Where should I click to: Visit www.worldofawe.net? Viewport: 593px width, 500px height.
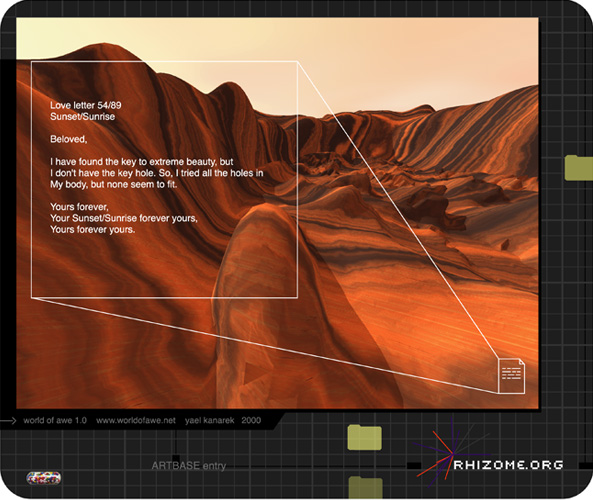click(136, 420)
